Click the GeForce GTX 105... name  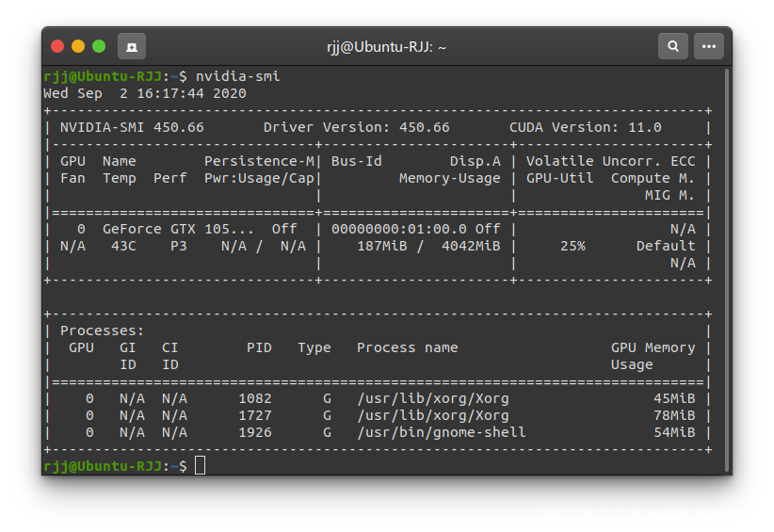[x=178, y=230]
